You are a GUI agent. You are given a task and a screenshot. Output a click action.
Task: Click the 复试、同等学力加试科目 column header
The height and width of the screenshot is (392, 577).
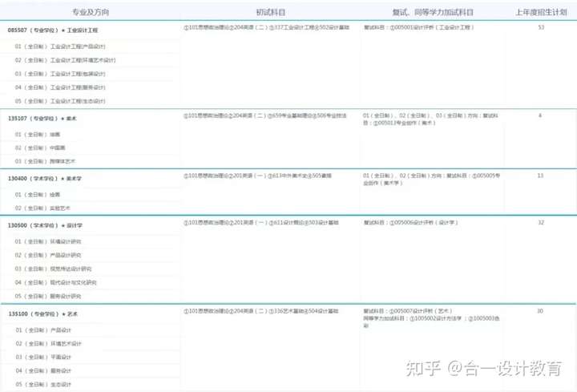[433, 12]
